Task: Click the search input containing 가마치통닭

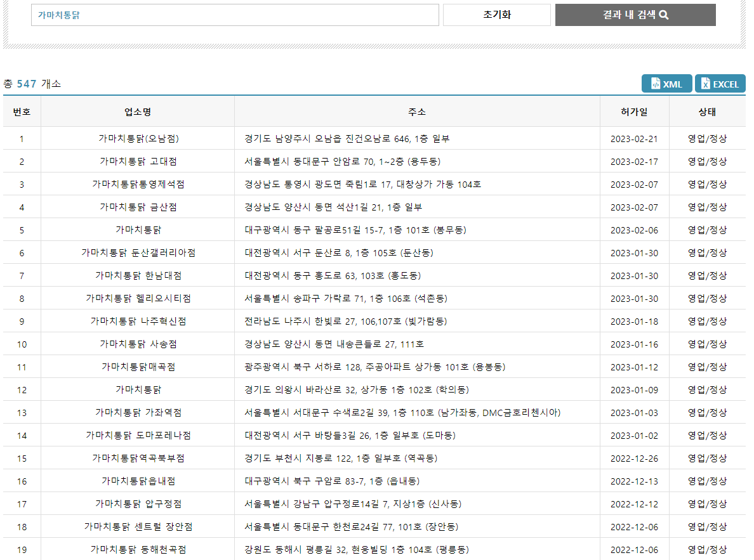Action: coord(235,15)
